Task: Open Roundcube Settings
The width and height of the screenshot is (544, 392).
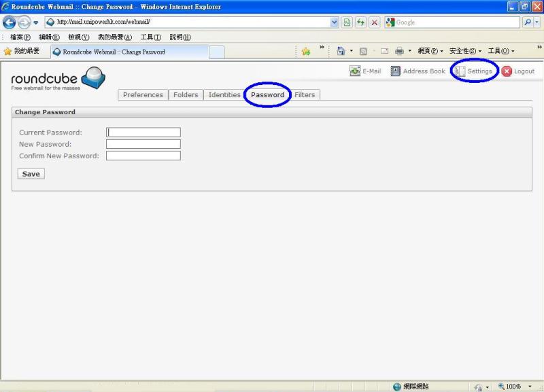Action: point(473,71)
